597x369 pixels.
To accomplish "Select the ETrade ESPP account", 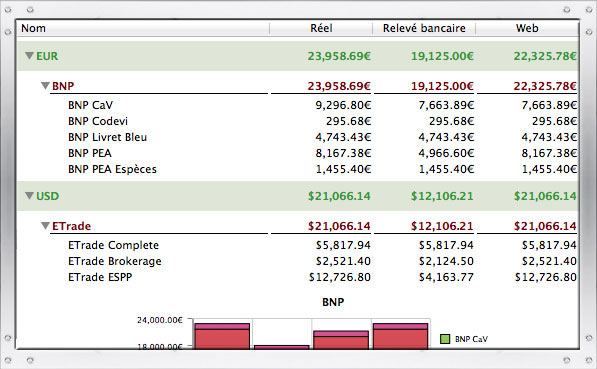I will 297,277.
